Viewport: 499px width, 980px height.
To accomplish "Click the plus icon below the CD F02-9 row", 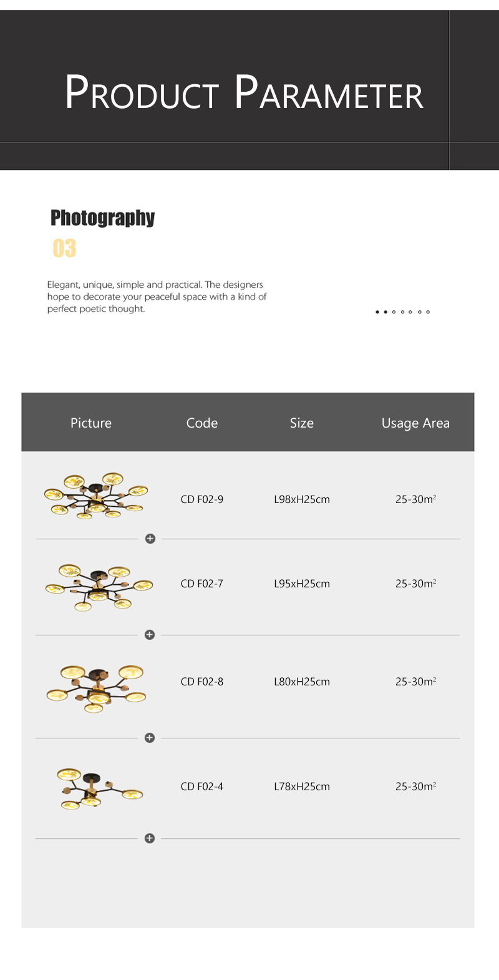I will click(x=150, y=539).
